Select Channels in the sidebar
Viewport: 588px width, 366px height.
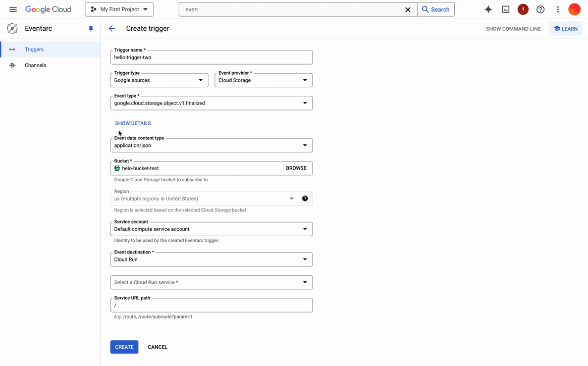tap(50, 65)
